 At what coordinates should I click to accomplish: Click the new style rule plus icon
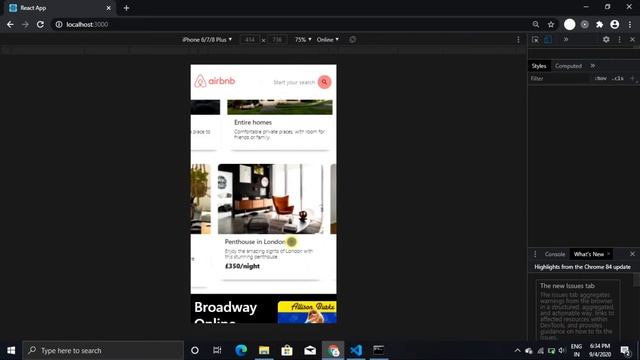tap(633, 78)
